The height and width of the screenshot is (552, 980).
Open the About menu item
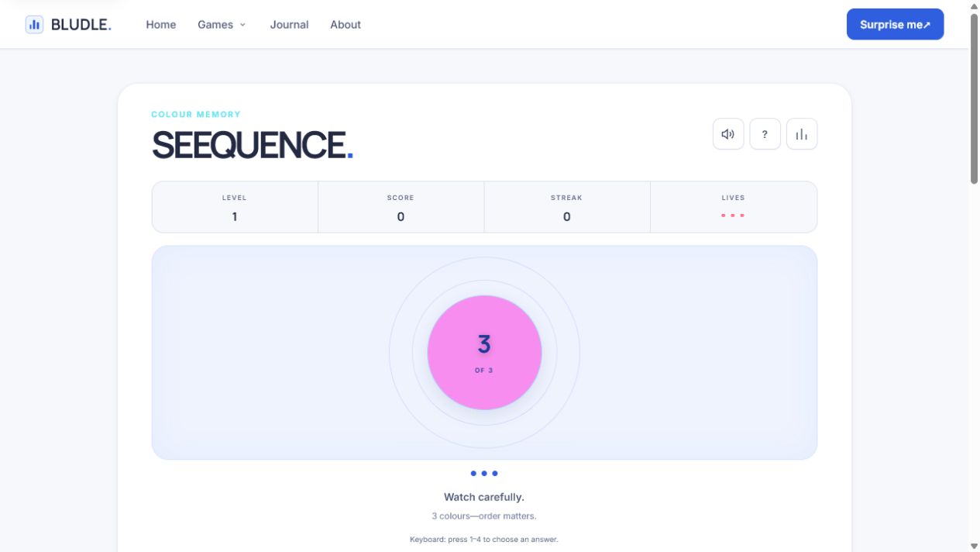(346, 25)
